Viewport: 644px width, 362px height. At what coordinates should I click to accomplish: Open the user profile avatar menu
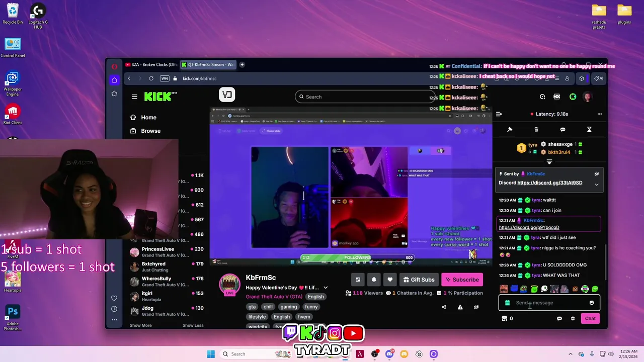tap(587, 97)
